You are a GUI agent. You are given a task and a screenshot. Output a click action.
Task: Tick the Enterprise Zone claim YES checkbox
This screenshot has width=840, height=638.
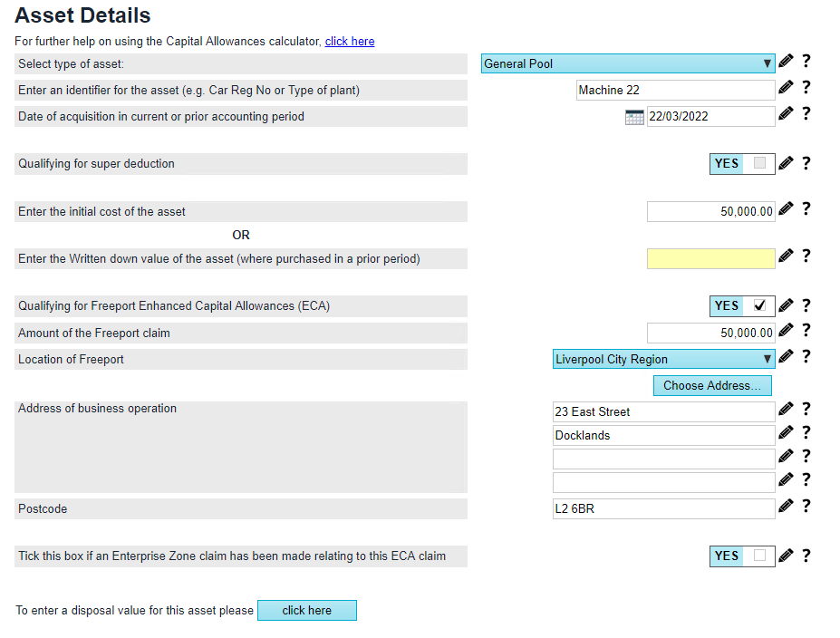tap(760, 556)
